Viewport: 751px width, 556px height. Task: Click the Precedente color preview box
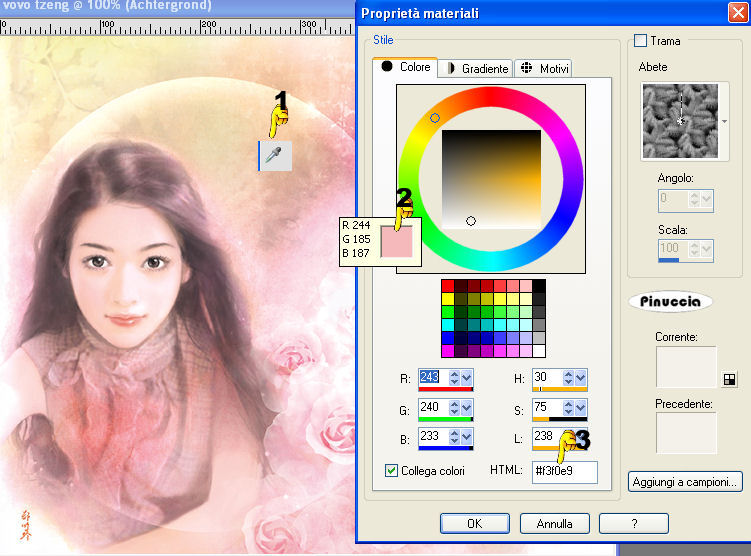(x=686, y=433)
